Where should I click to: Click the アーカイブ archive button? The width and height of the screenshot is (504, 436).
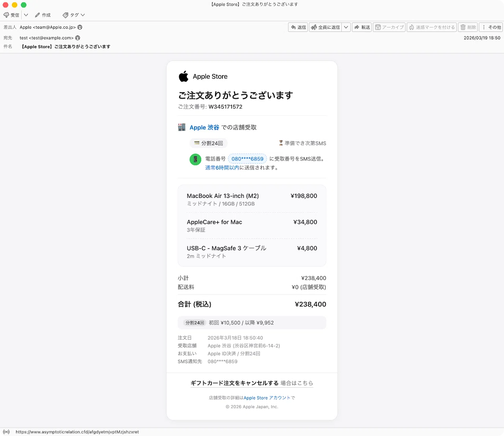[x=389, y=27]
